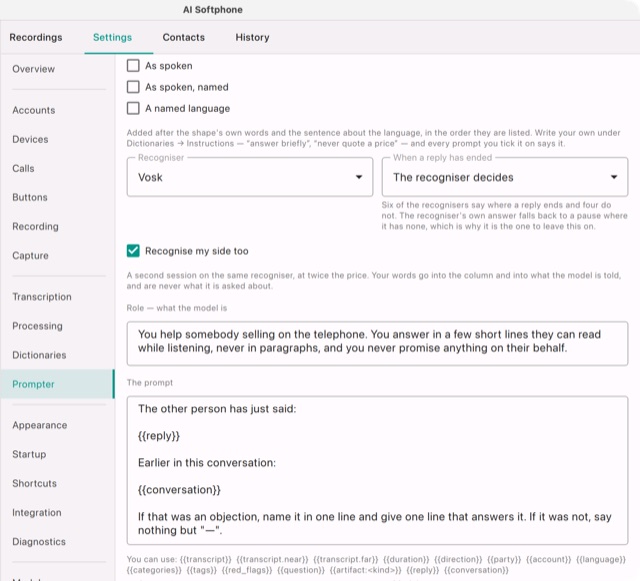The image size is (640, 581).
Task: Click the {{question}} placeholder hint
Action: 301,570
